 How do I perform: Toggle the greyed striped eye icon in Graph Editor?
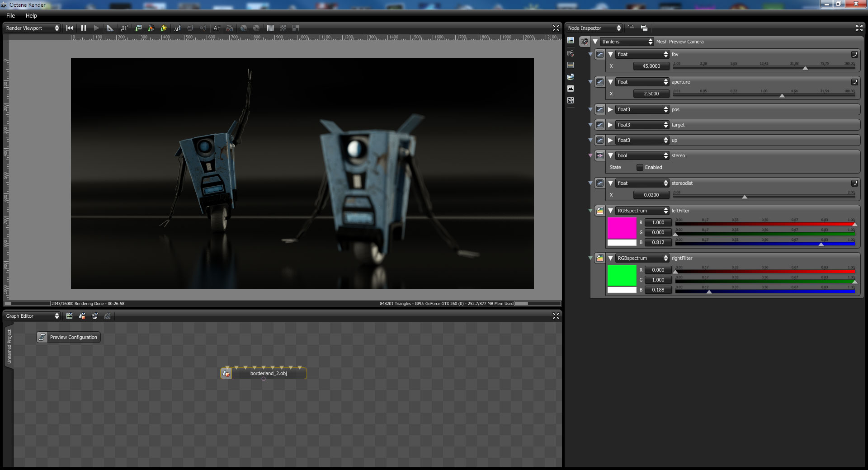pos(108,316)
